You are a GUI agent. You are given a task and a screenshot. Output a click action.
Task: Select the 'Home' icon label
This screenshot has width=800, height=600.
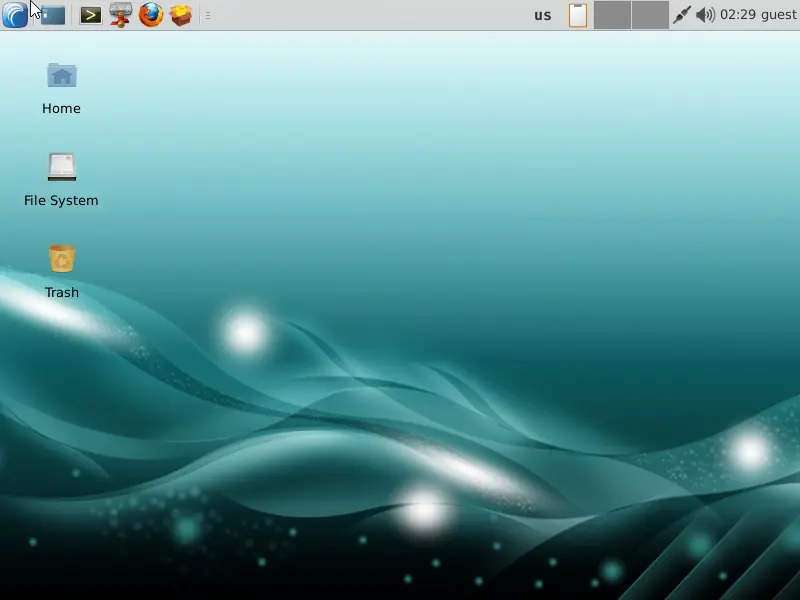point(61,108)
